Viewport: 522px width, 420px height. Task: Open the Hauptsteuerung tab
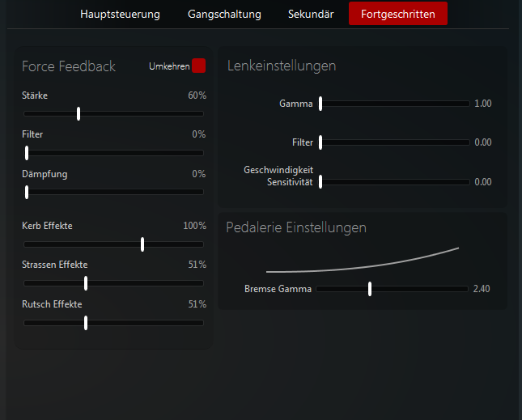pos(120,14)
